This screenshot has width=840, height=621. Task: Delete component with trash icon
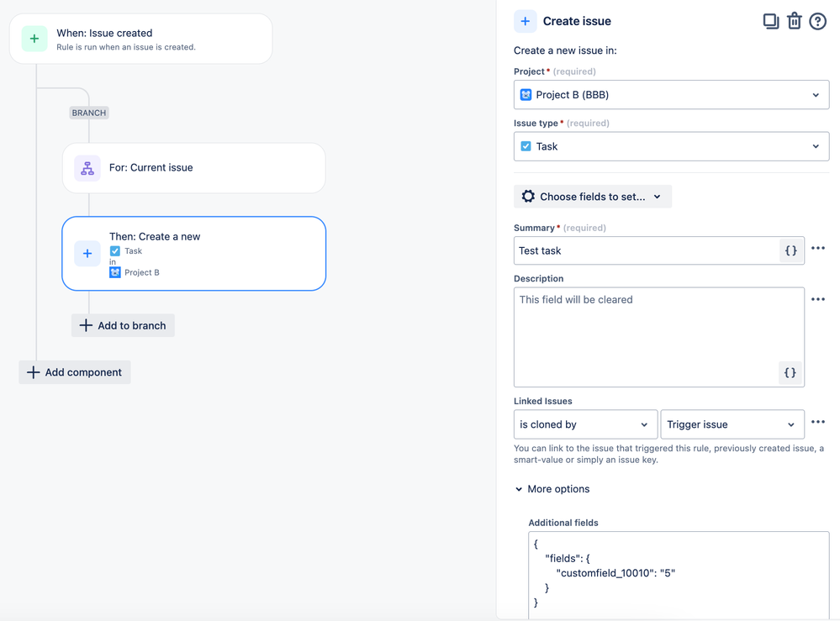[x=794, y=21]
